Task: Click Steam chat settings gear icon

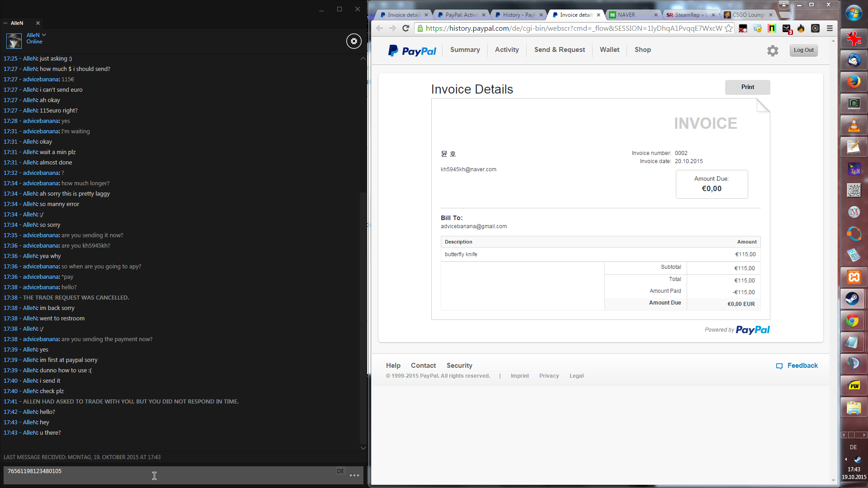Action: click(354, 41)
